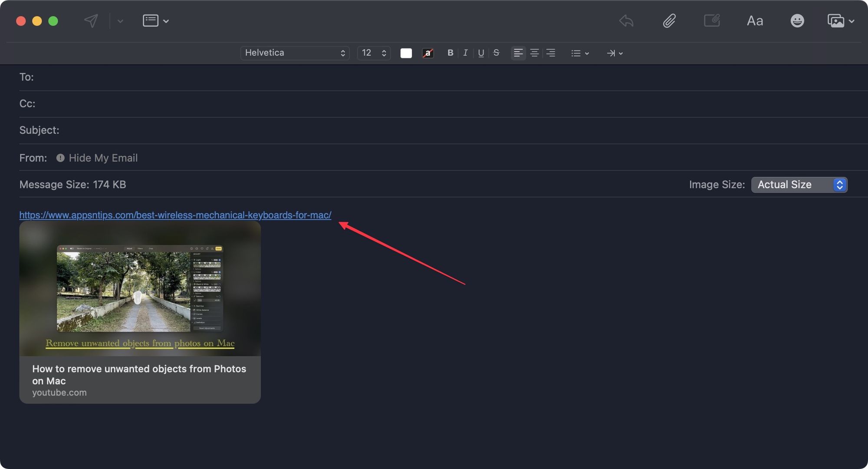Maximize the window with the green button
The height and width of the screenshot is (469, 868).
[x=53, y=21]
